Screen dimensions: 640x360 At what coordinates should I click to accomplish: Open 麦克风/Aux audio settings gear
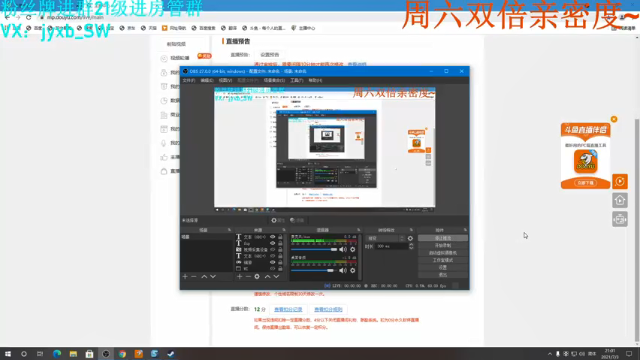[x=353, y=249]
